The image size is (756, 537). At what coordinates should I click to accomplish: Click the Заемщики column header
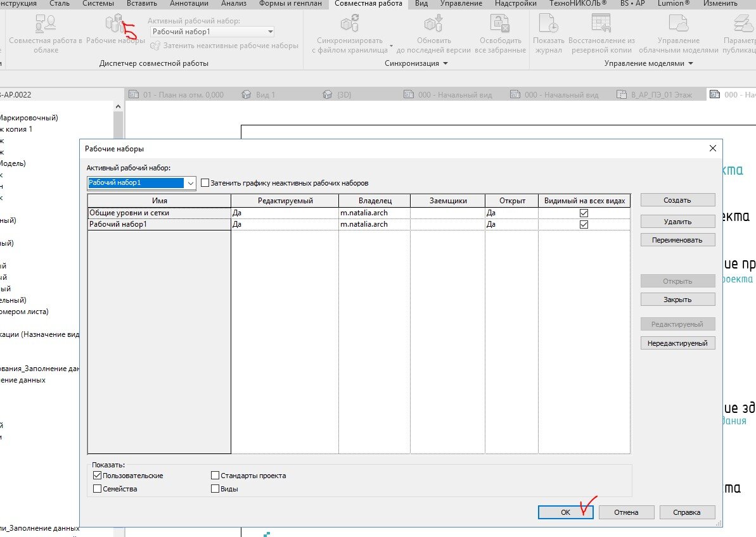point(448,201)
